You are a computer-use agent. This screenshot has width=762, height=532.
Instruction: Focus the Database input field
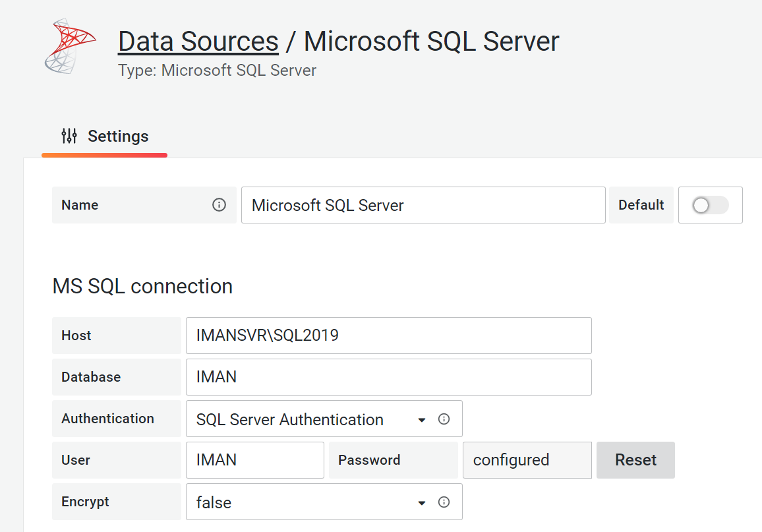coord(388,377)
